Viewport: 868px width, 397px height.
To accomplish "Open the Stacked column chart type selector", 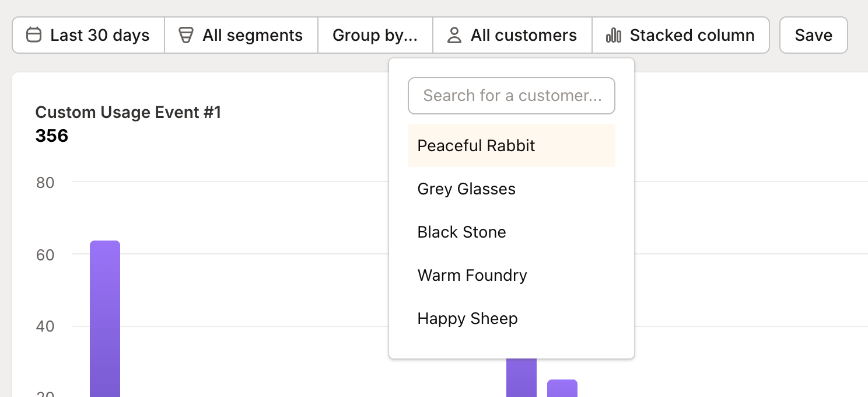I will (x=681, y=35).
